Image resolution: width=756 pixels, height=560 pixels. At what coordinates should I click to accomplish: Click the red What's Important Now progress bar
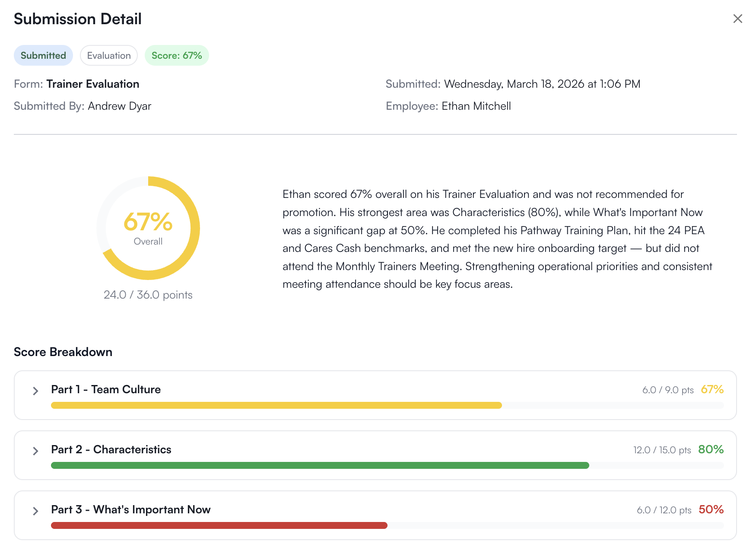(x=219, y=525)
